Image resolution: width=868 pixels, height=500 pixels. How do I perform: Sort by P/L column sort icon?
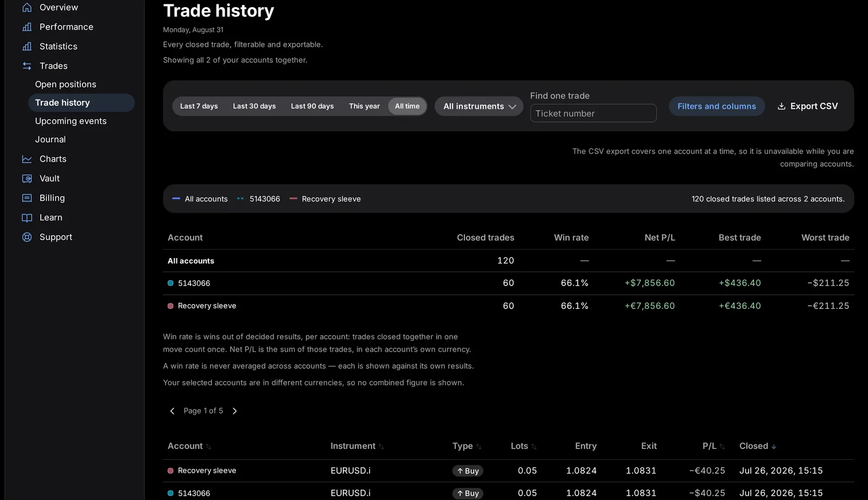pos(722,447)
